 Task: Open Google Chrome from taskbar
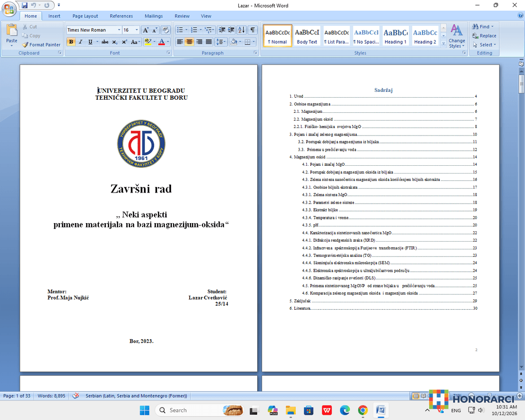(x=363, y=410)
